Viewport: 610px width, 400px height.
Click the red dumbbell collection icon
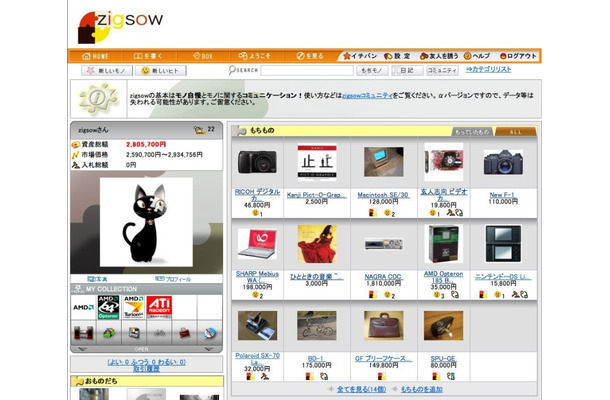coord(83,333)
